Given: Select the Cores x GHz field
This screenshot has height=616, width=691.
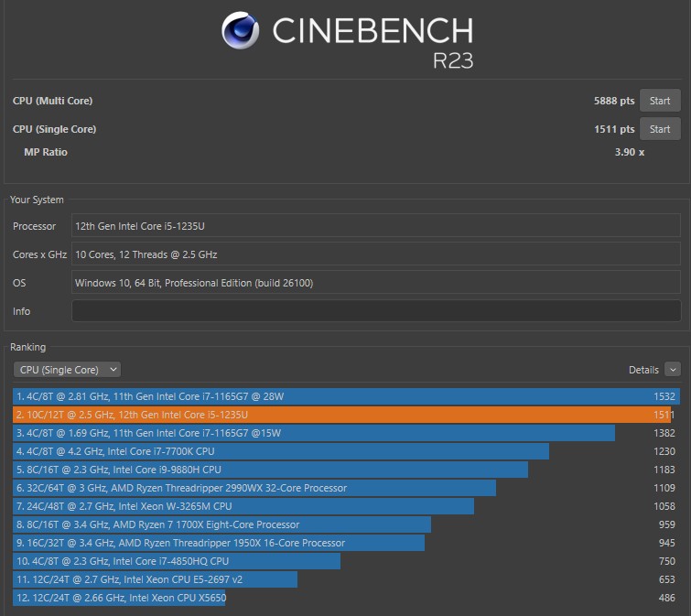Looking at the screenshot, I should click(x=375, y=254).
